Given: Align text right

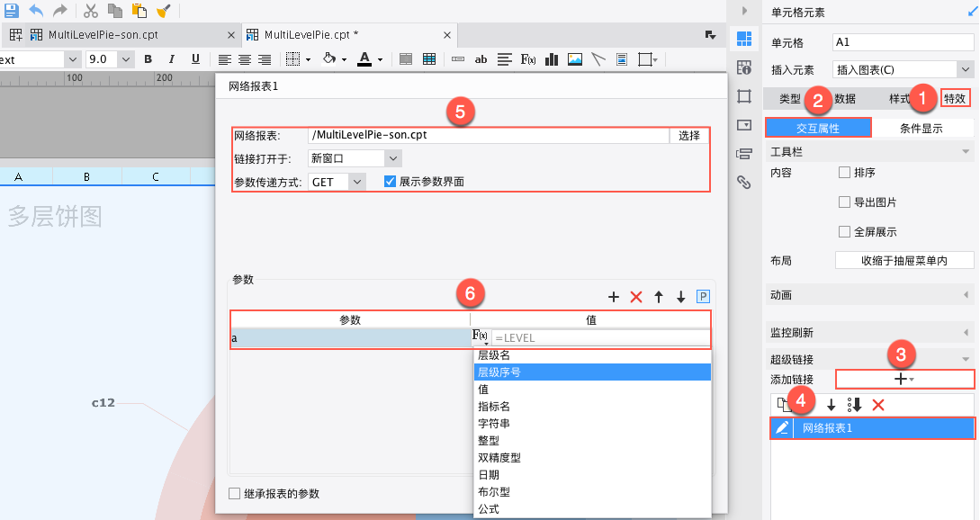Looking at the screenshot, I should click(265, 59).
